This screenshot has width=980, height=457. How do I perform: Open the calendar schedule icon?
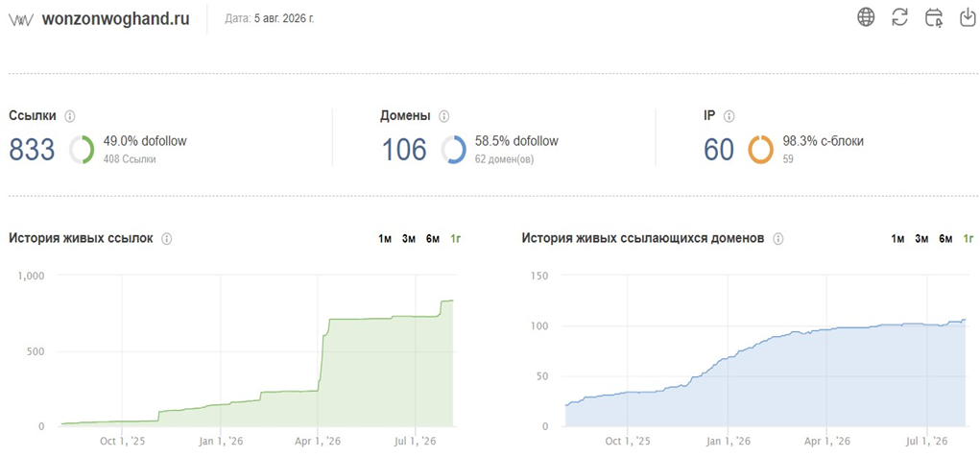[934, 17]
